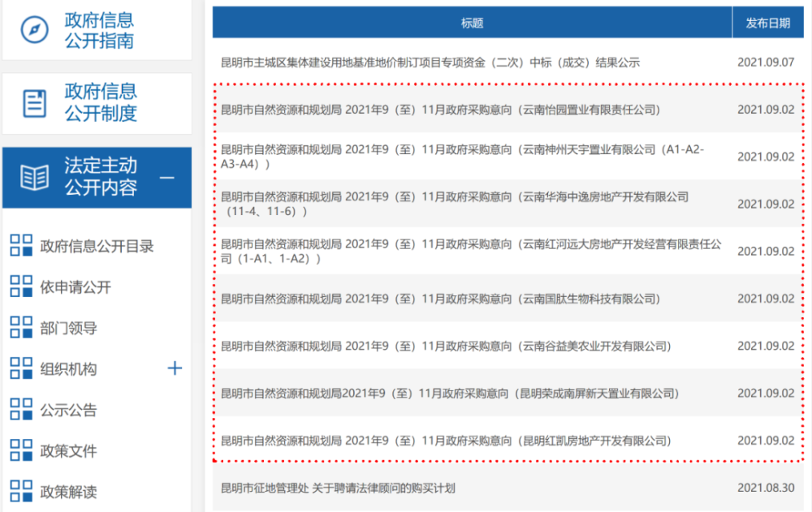Click the grid icon next to 部门领导
The width and height of the screenshot is (812, 512).
[21, 327]
